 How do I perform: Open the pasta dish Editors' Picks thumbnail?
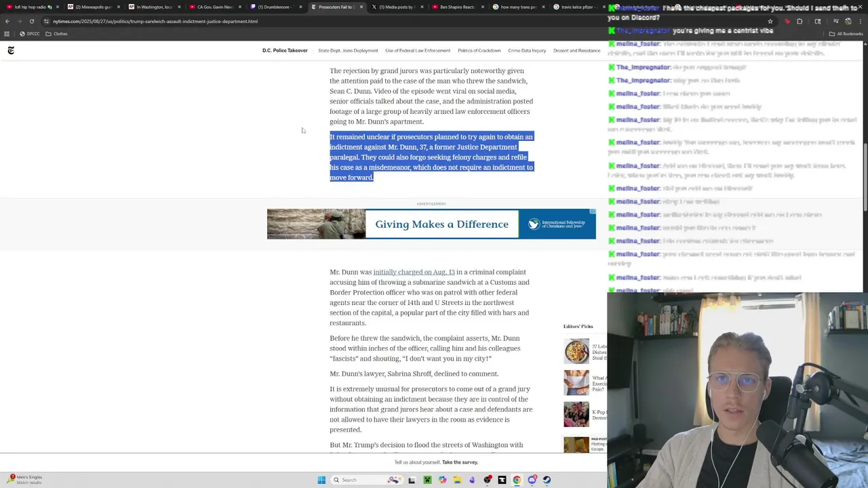[576, 352]
